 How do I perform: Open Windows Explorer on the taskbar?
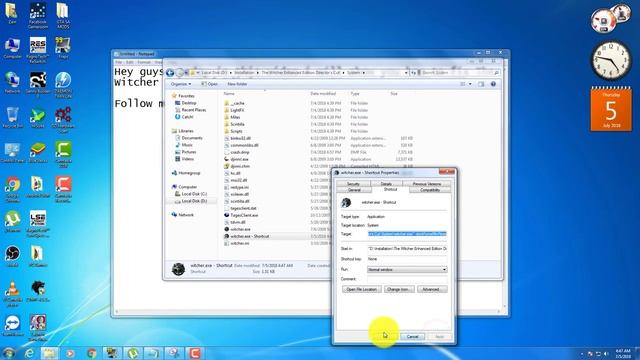coord(49,353)
